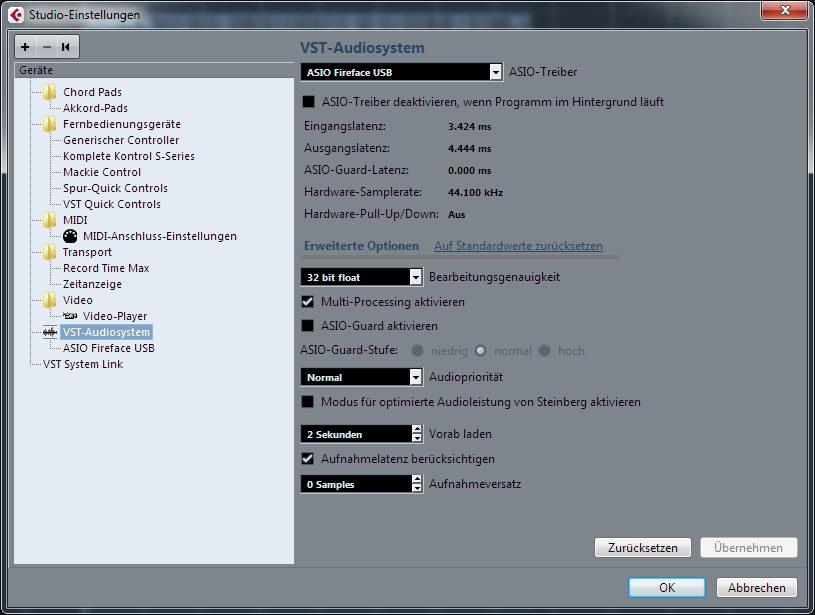
Task: Click the reset/collapse arrow toolbar icon
Action: click(65, 47)
